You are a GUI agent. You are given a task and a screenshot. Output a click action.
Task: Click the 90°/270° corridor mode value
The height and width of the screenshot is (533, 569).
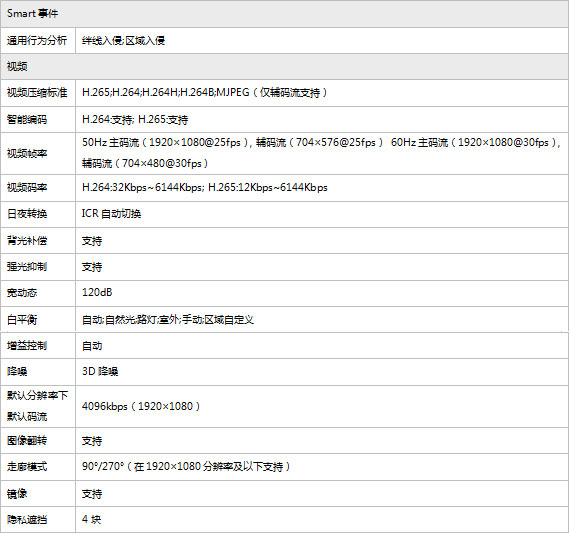coord(186,466)
